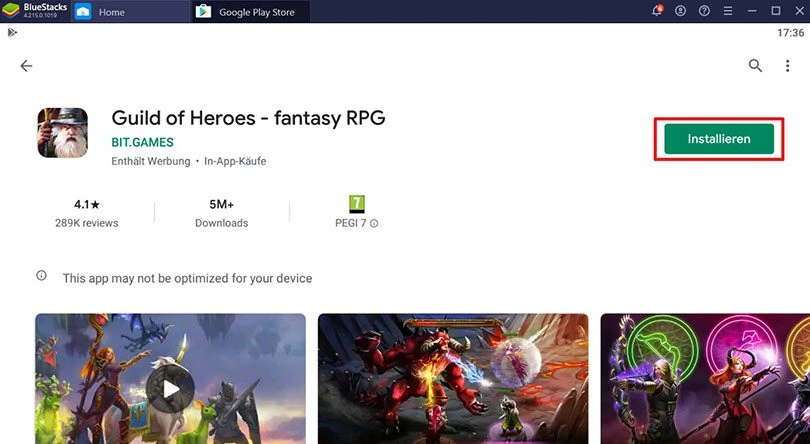Open the help question mark icon

tap(704, 10)
